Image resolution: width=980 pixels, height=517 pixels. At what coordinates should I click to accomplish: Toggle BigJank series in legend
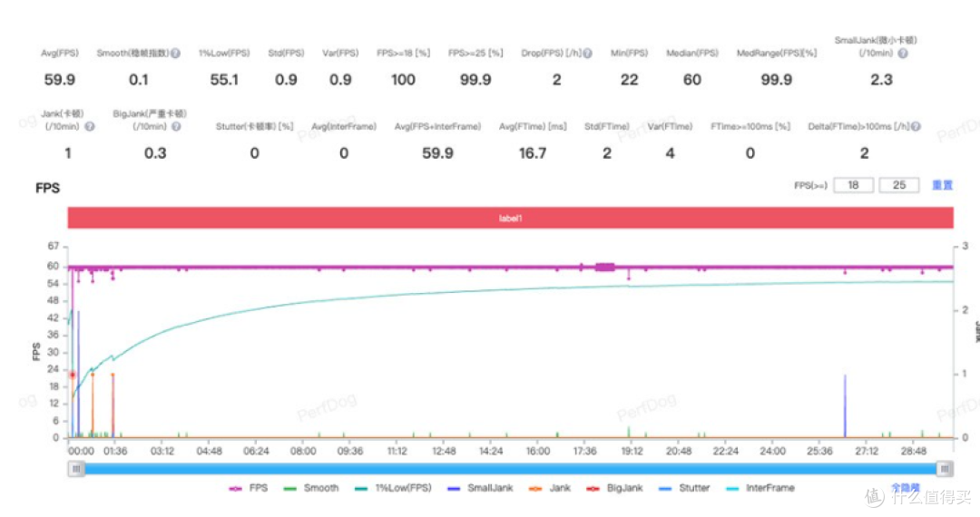(x=614, y=488)
